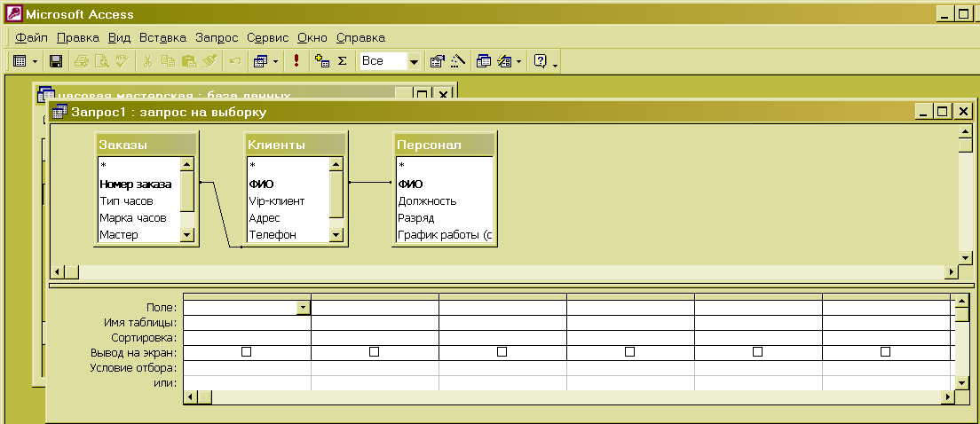Click right arrow of design grid horizontal scrollbar

click(948, 397)
